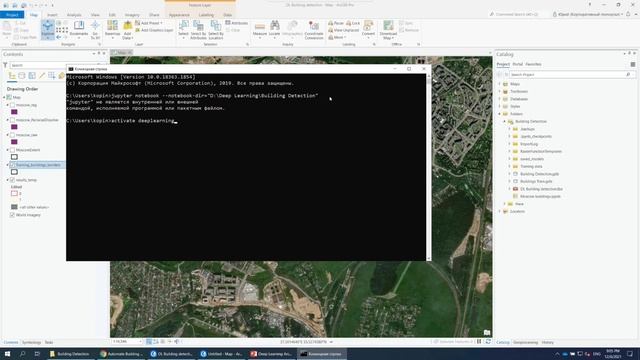The image size is (640, 360).
Task: Click List By Data Source icon
Action: [22, 76]
